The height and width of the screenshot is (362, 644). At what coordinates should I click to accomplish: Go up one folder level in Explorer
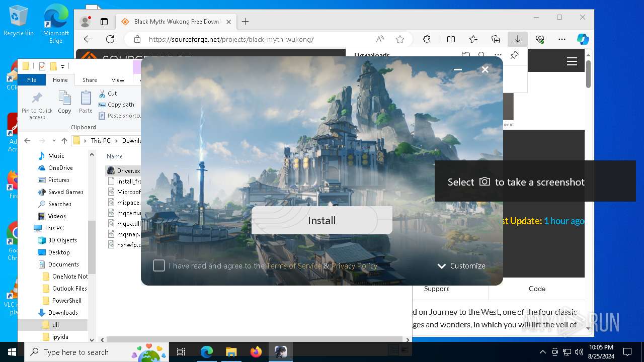[64, 141]
